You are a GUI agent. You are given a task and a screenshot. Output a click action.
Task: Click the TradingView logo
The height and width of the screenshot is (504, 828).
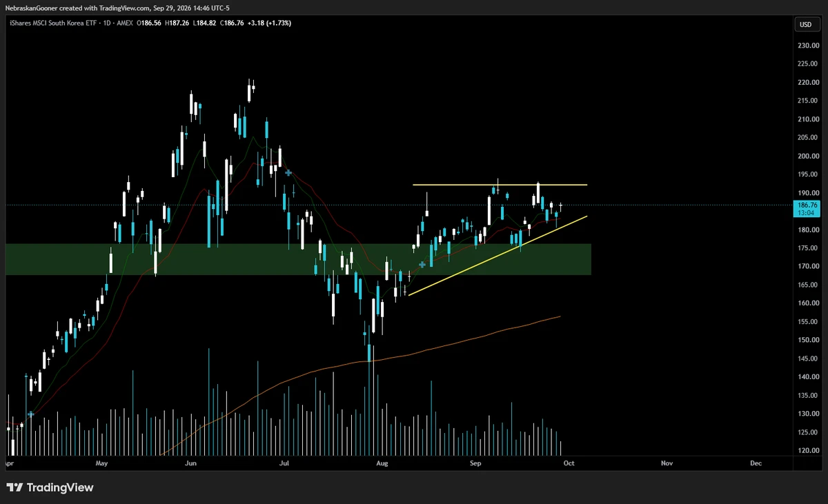[50, 487]
